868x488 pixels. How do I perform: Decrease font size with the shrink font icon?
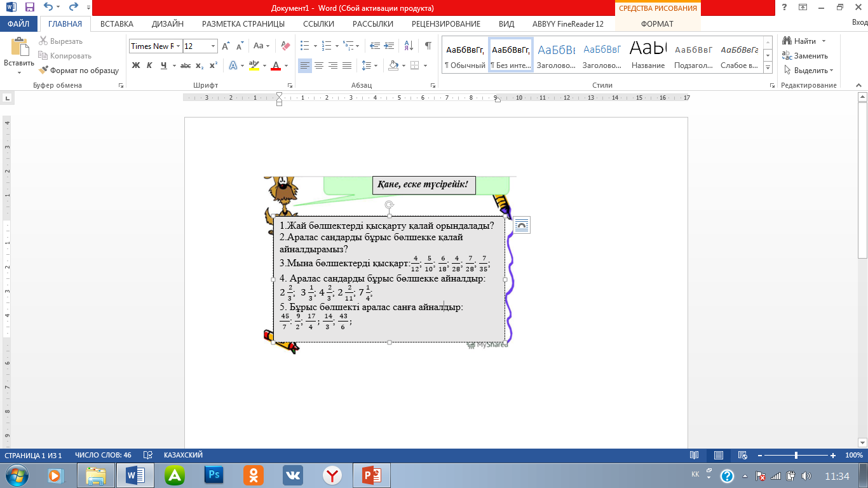[240, 46]
